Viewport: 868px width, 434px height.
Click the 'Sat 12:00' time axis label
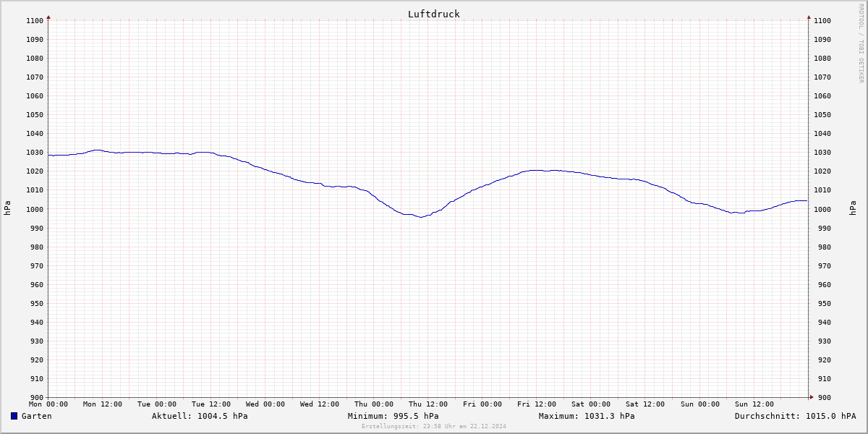(645, 404)
